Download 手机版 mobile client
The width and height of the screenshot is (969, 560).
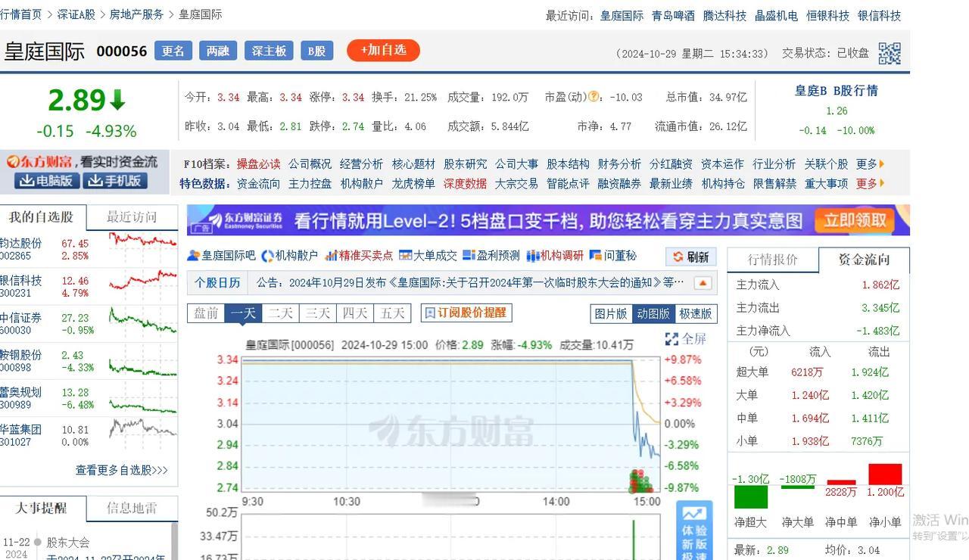pos(115,181)
